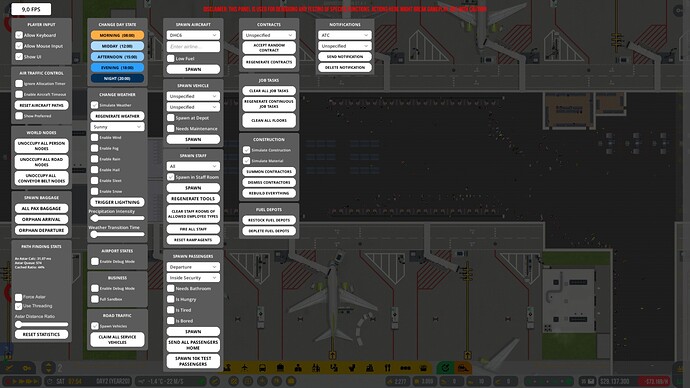Click the three-dots icon in the yellow toolbar

tap(405, 368)
